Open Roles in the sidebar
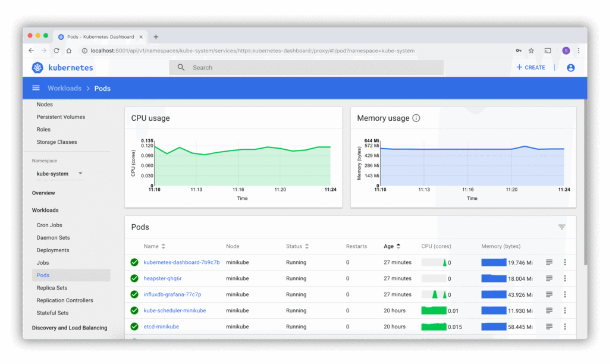This screenshot has height=364, width=609. (x=43, y=129)
